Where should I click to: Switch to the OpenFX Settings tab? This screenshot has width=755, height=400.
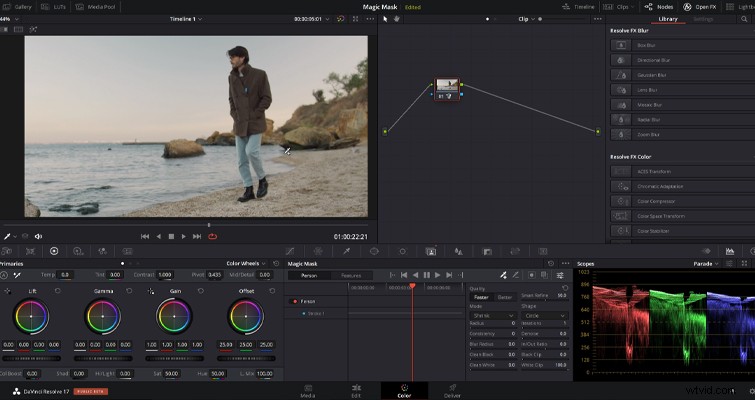click(x=703, y=19)
